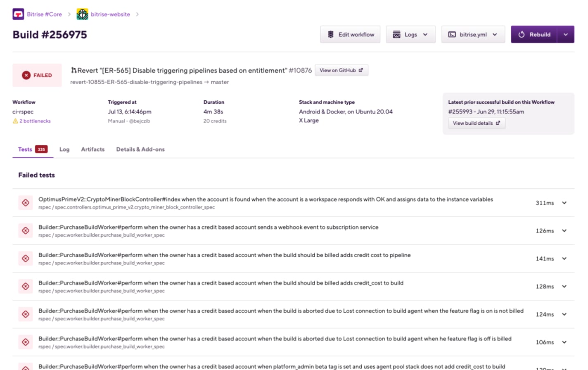
Task: Switch to the Log tab
Action: [x=64, y=149]
